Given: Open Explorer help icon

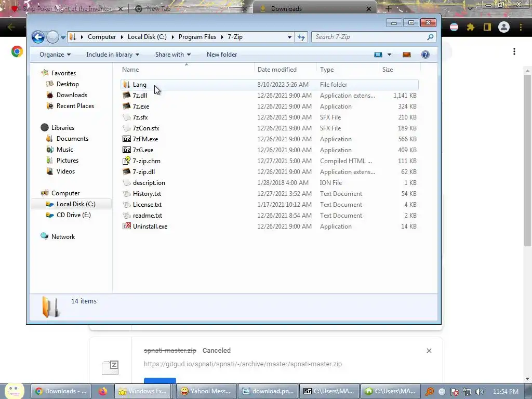Looking at the screenshot, I should tap(425, 55).
